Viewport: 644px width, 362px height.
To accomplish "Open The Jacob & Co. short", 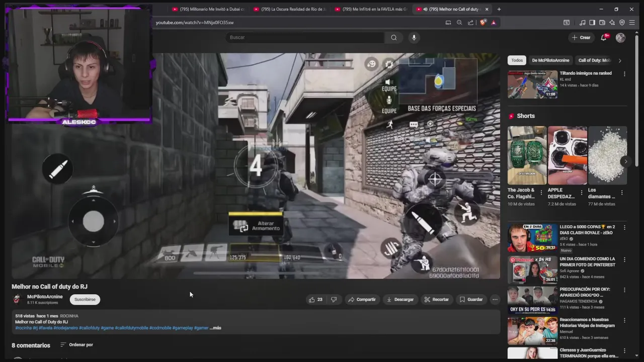I will point(527,155).
